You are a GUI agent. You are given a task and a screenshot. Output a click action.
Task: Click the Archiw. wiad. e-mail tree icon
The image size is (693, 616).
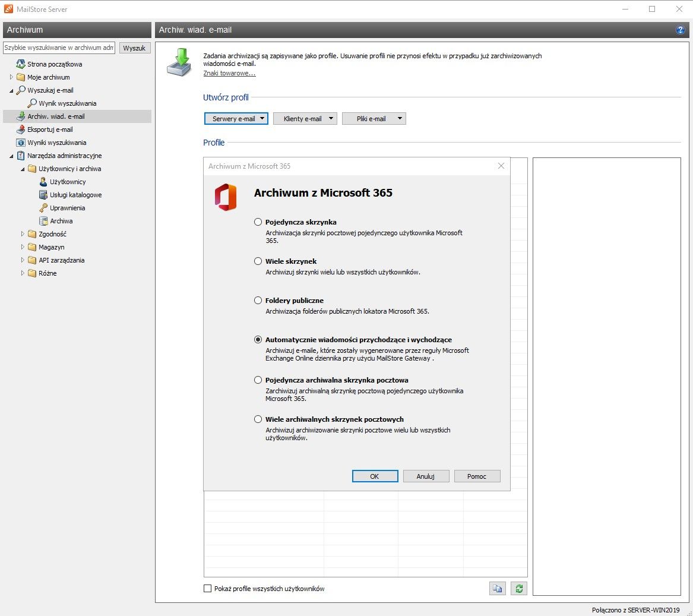[x=20, y=116]
